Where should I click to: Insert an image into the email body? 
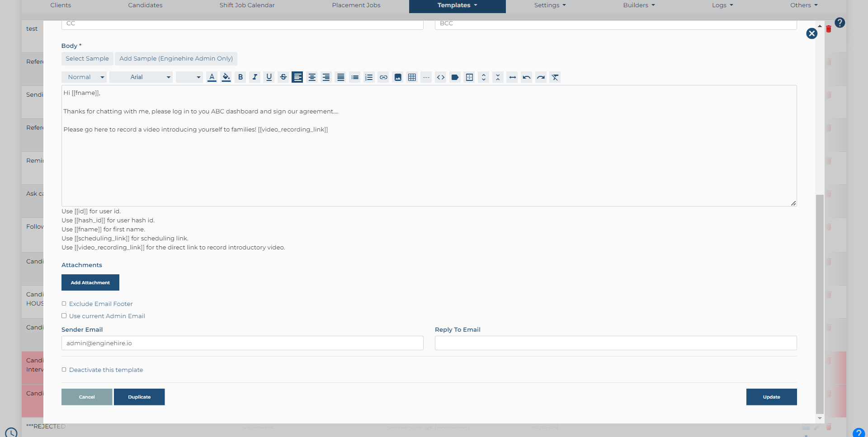[398, 77]
